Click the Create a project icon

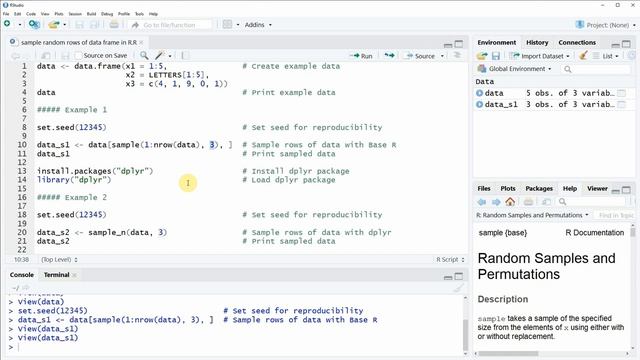click(x=34, y=24)
